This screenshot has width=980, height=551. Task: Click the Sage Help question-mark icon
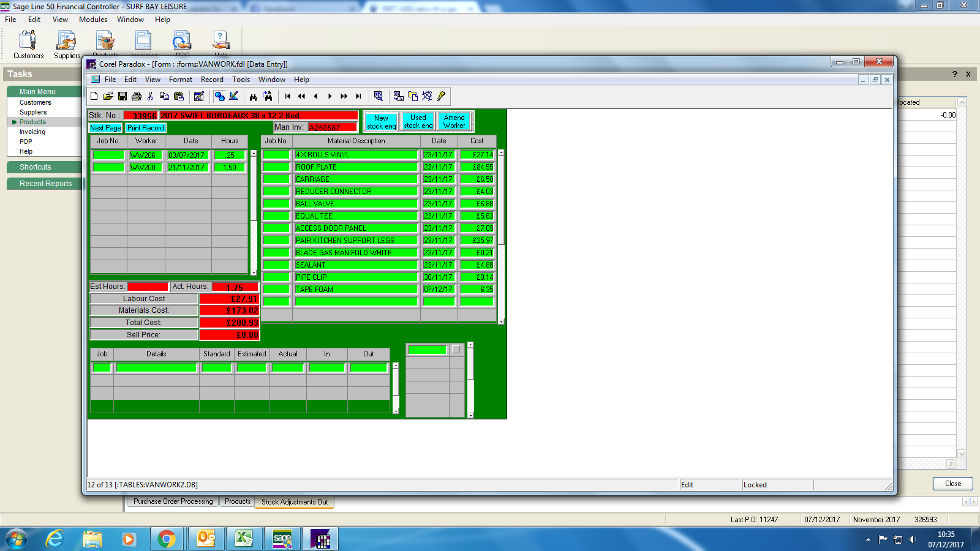pyautogui.click(x=221, y=42)
